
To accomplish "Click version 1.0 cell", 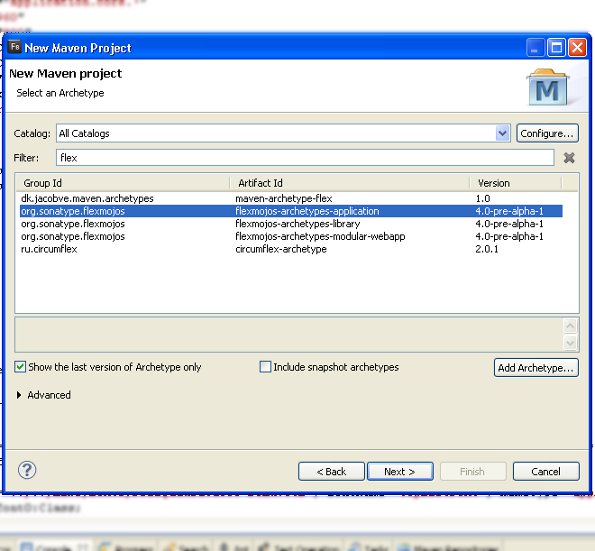I will [483, 198].
